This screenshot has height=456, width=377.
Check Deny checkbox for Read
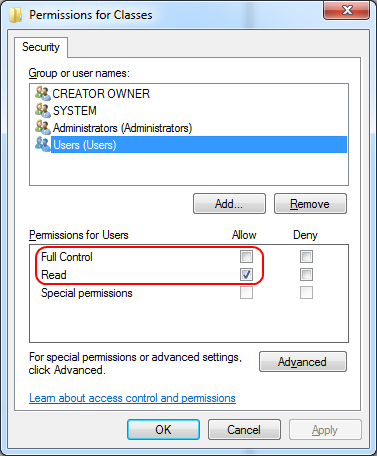pos(306,275)
